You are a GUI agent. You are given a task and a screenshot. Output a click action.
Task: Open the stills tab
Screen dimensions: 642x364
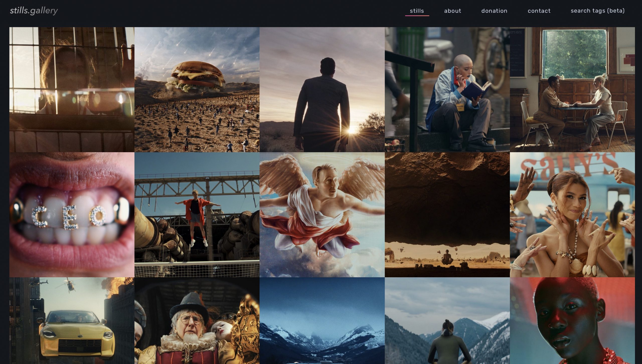coord(417,11)
